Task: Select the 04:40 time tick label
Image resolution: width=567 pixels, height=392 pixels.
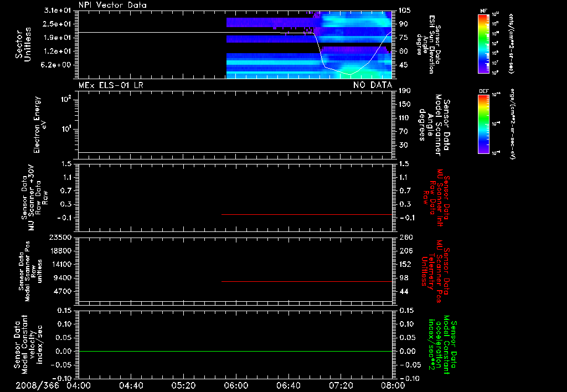Action: coord(131,385)
